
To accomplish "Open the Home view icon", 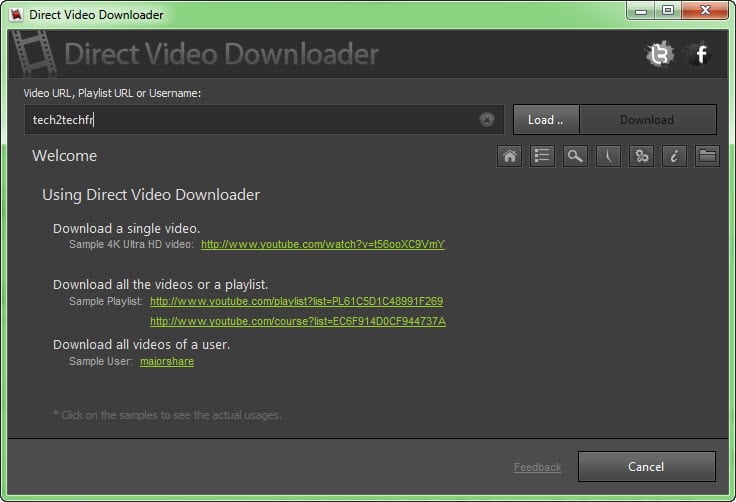I will click(x=509, y=156).
